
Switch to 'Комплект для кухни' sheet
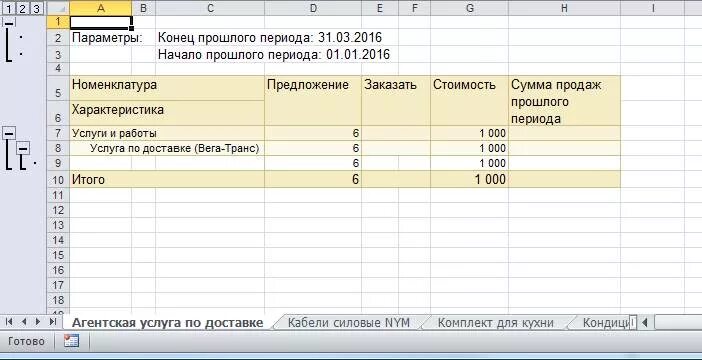coord(496,322)
